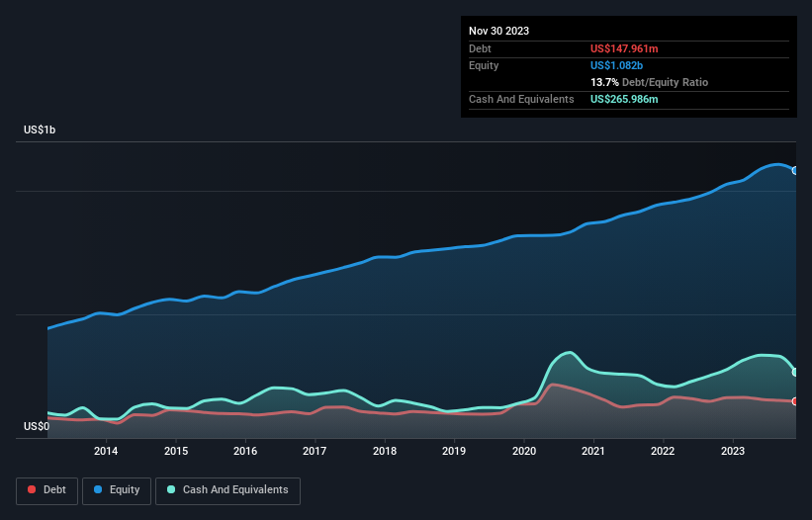This screenshot has height=520, width=812.
Task: Click the 2014 x-axis label
Action: (106, 451)
